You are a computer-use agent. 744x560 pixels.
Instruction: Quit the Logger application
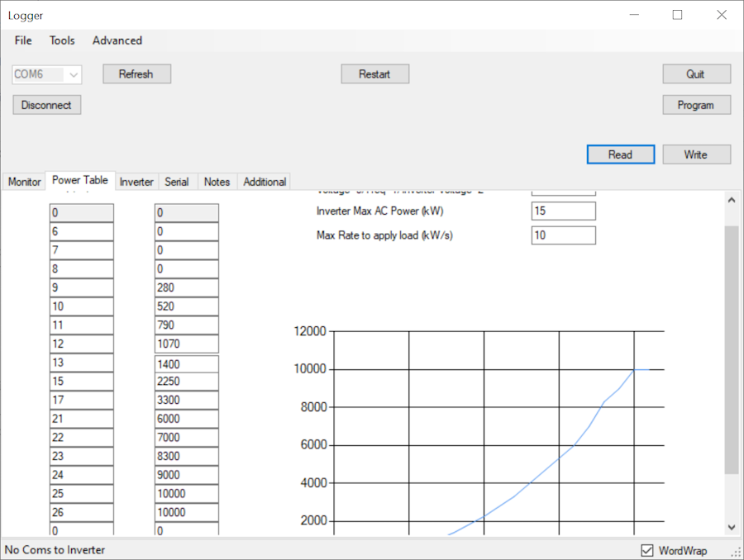coord(696,74)
